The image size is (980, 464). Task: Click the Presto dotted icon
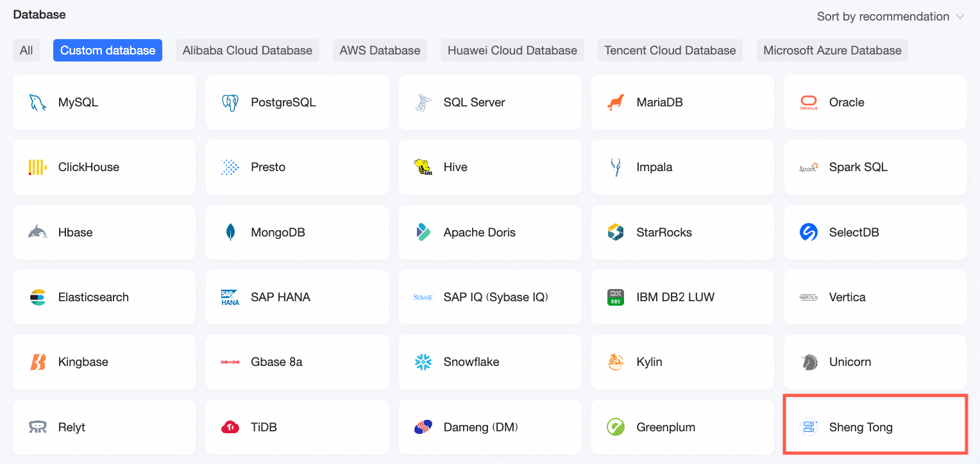pos(230,167)
